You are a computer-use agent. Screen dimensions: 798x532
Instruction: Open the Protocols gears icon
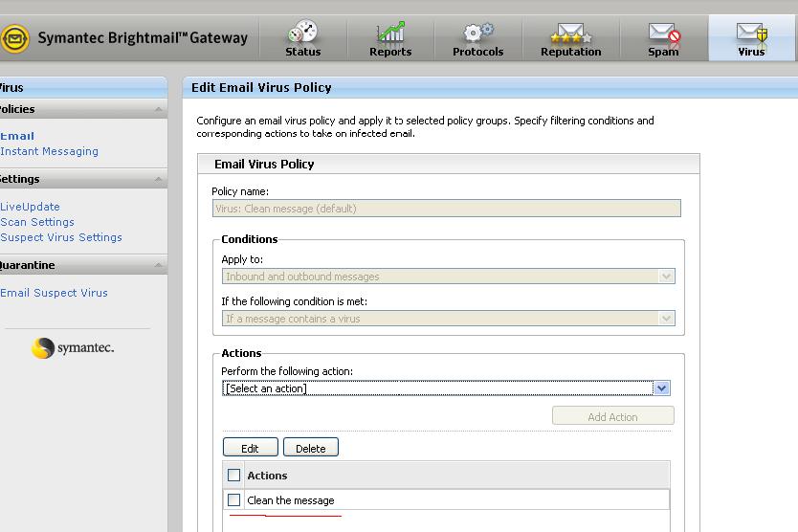point(477,33)
